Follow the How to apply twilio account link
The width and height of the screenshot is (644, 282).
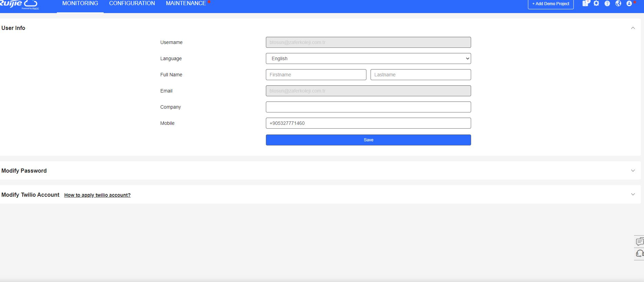pos(97,195)
